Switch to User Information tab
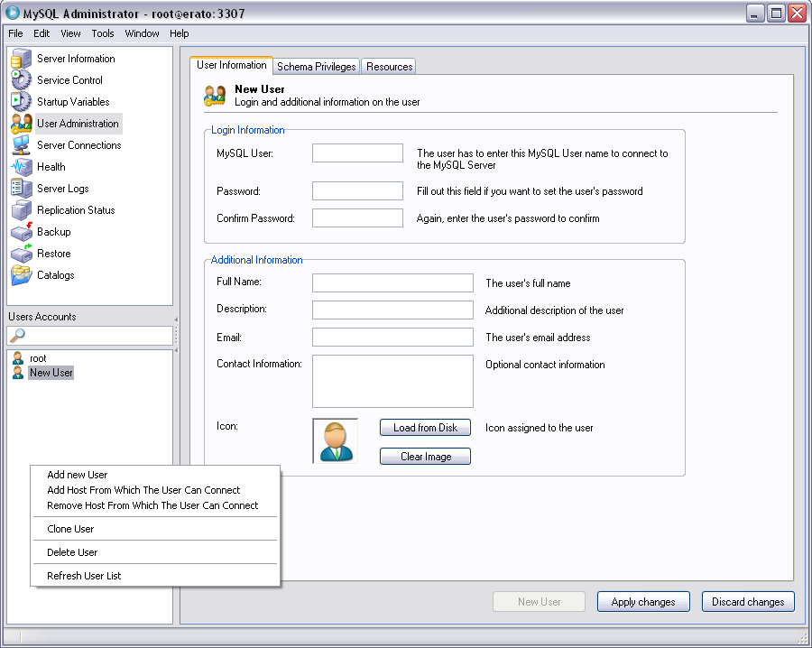 [232, 65]
